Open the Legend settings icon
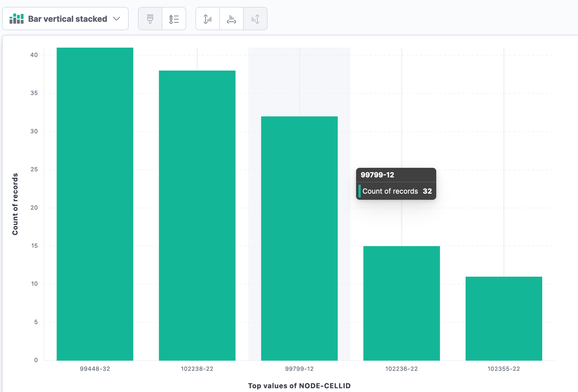 174,19
